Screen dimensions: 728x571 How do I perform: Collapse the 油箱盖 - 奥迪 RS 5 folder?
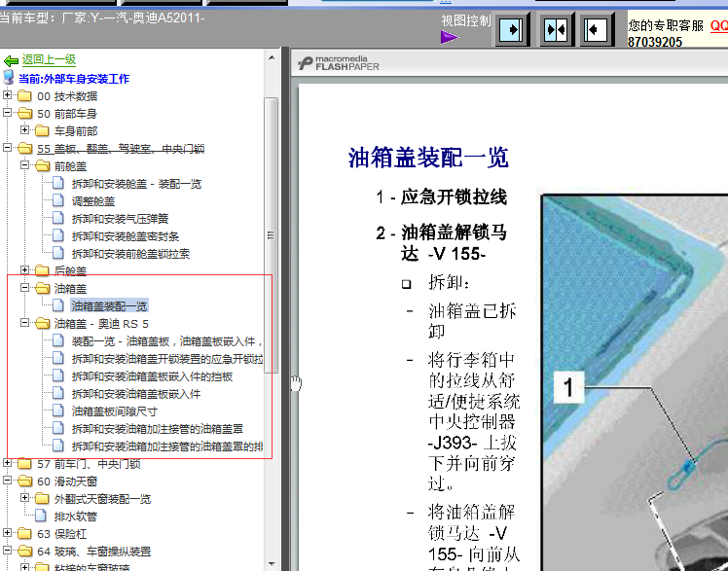click(x=24, y=323)
